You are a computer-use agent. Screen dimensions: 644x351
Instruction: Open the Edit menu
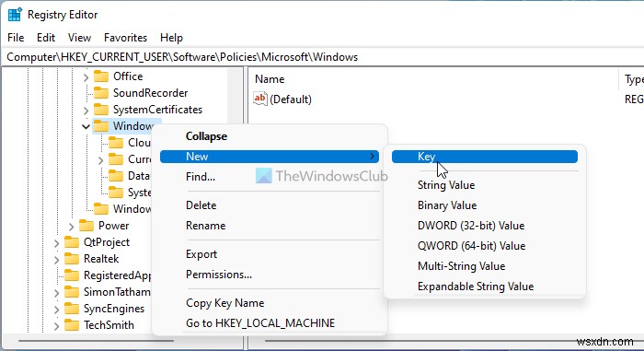46,38
